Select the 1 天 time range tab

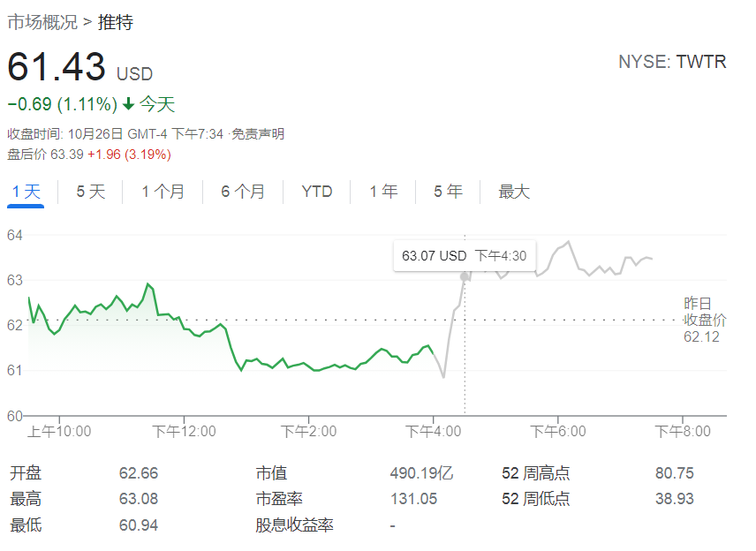click(26, 192)
